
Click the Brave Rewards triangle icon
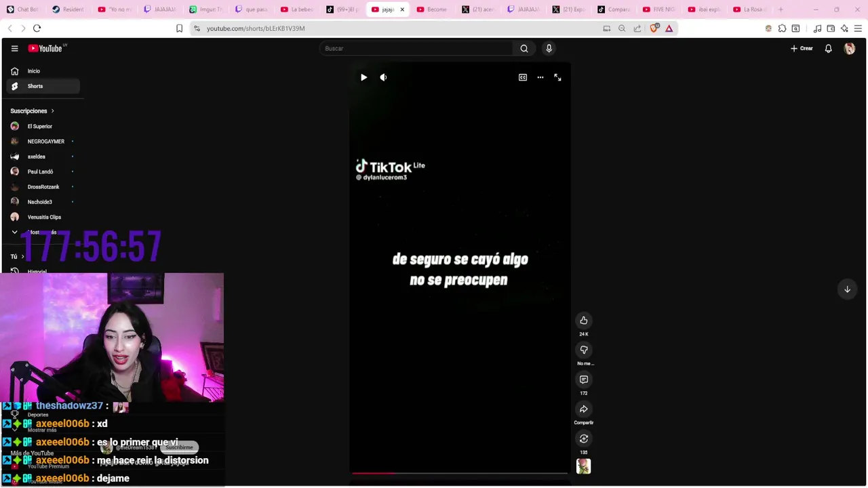pos(669,28)
